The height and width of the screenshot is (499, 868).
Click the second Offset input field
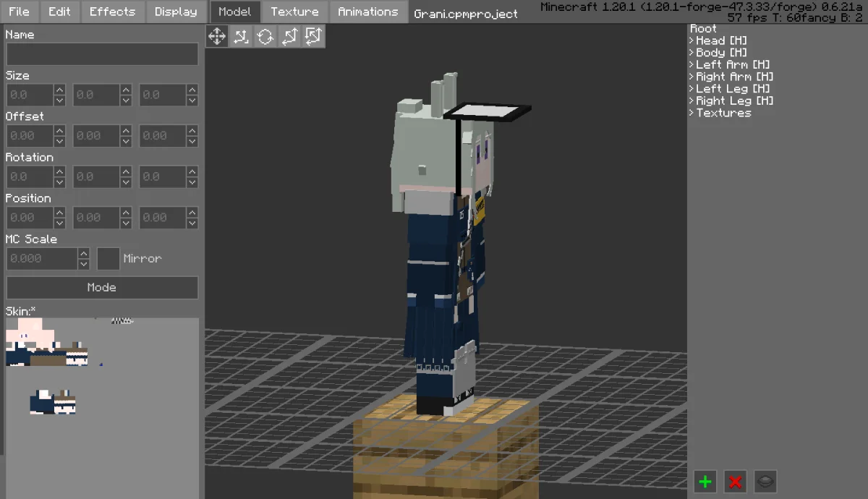coord(95,136)
